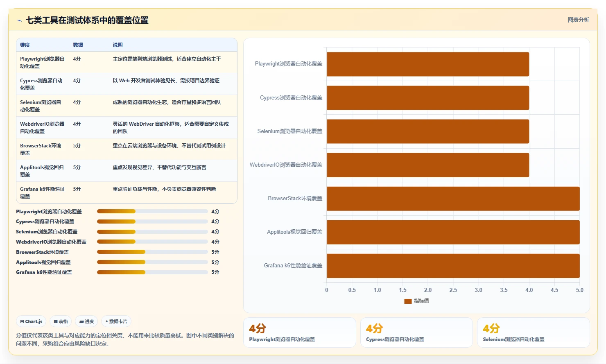606x364 pixels.
Task: Click the Cypress progress bar
Action: [x=152, y=222]
